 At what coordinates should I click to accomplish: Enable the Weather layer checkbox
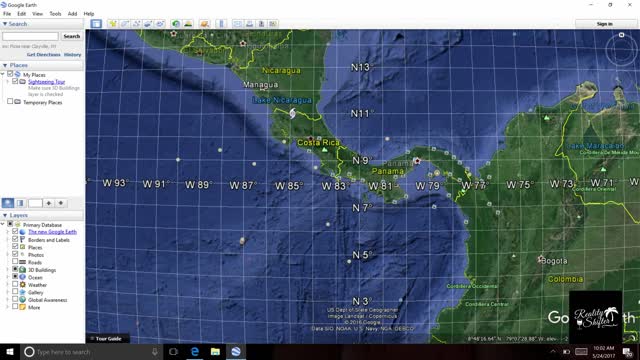[x=15, y=284]
